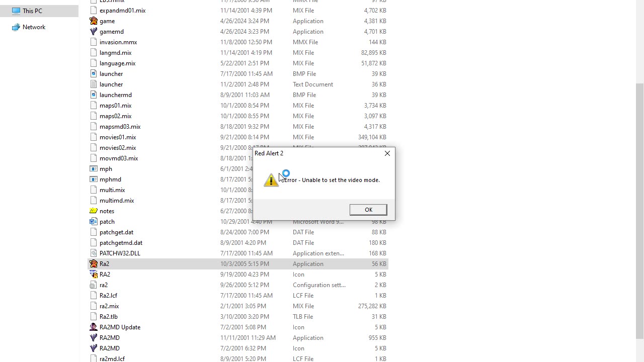This screenshot has height=362, width=644.
Task: Select the RA2MD Update icon
Action: point(94,327)
